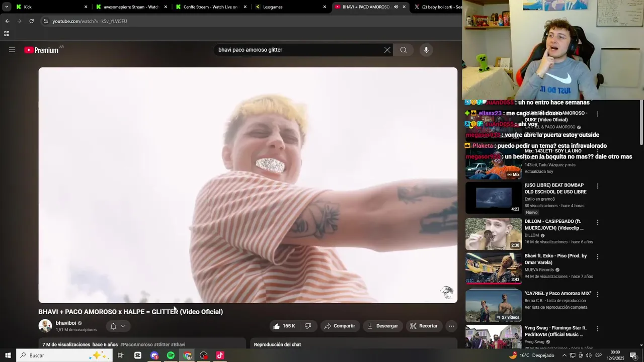Screen dimensions: 644x362
Task: Open Spotify from the taskbar
Action: [x=171, y=355]
